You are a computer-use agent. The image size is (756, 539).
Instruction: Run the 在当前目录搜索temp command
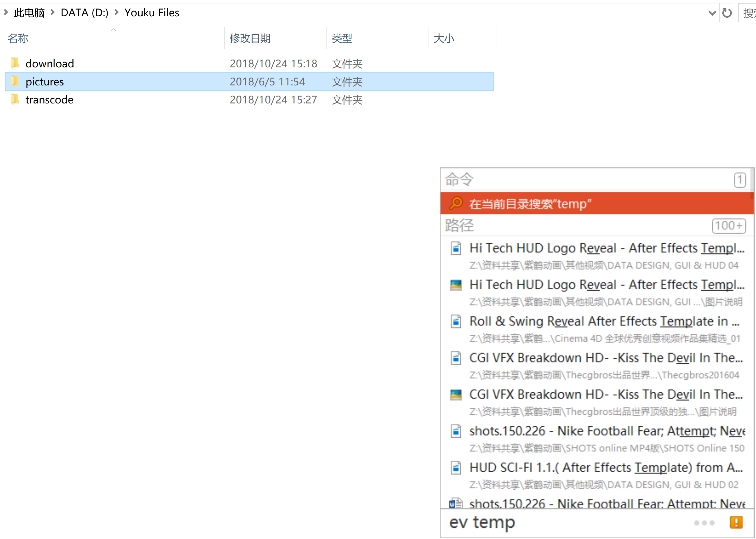click(x=530, y=203)
